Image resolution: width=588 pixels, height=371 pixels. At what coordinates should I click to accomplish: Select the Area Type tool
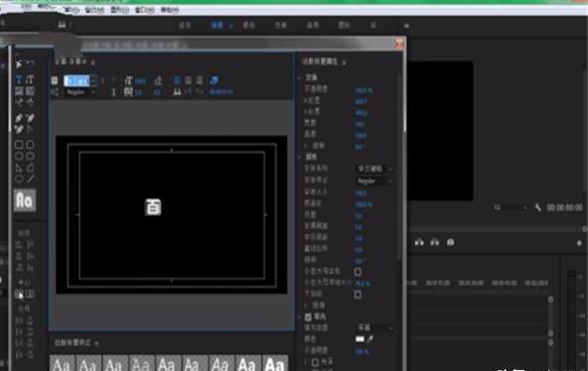(19, 91)
